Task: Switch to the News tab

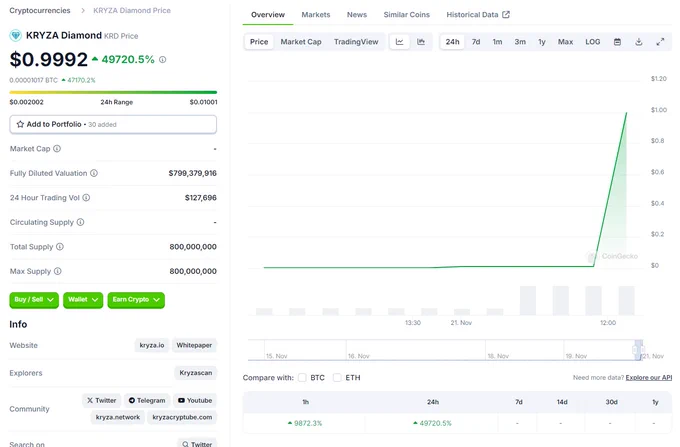Action: [x=356, y=14]
